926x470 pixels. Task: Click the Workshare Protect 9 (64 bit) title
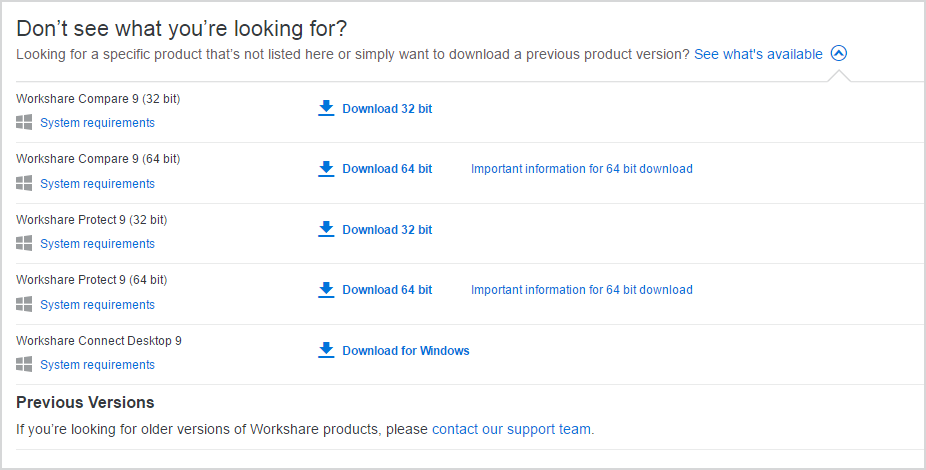point(92,280)
